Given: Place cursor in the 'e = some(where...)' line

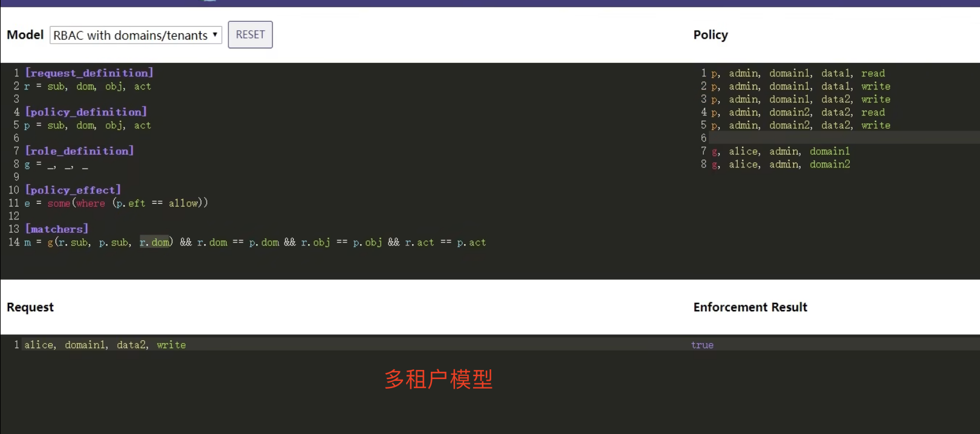Looking at the screenshot, I should pos(116,203).
